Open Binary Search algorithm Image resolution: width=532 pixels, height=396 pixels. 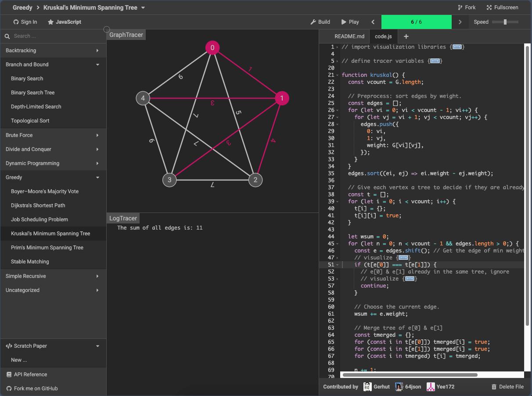point(53,79)
